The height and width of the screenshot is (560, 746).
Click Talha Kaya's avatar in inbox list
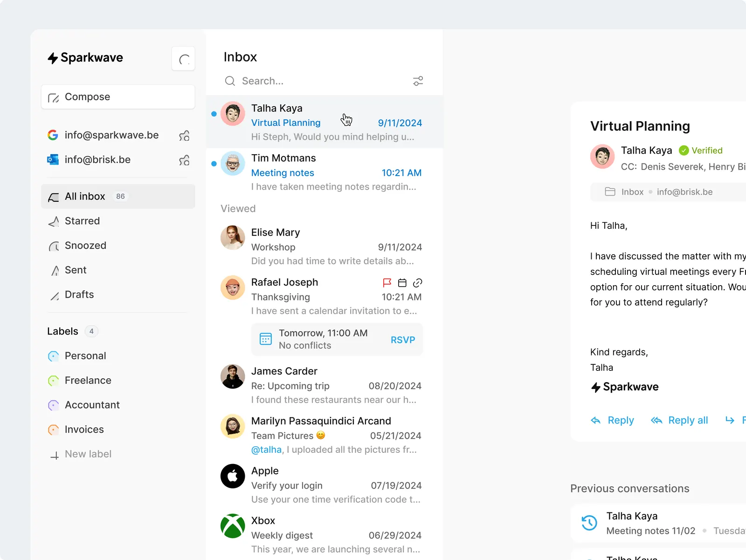point(233,114)
